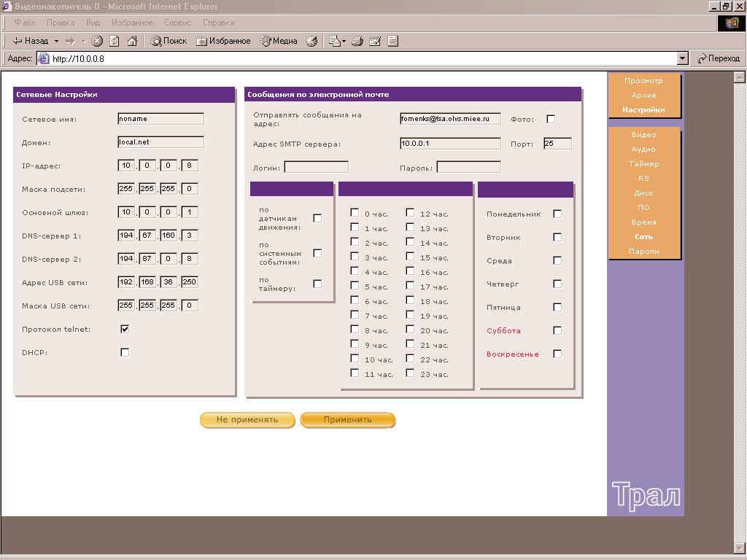Enable the DHCP checkbox
The height and width of the screenshot is (560, 747).
click(125, 352)
